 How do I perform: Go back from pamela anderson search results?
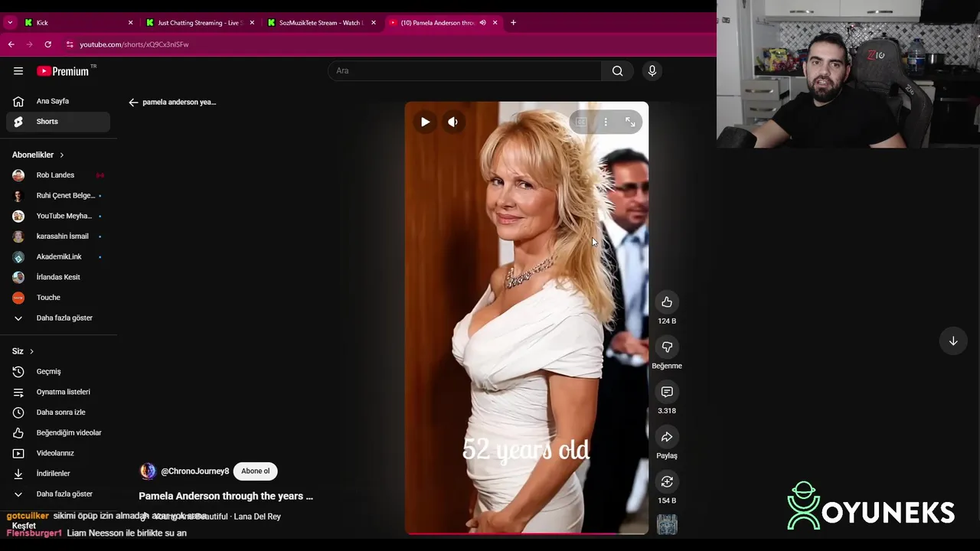point(133,103)
